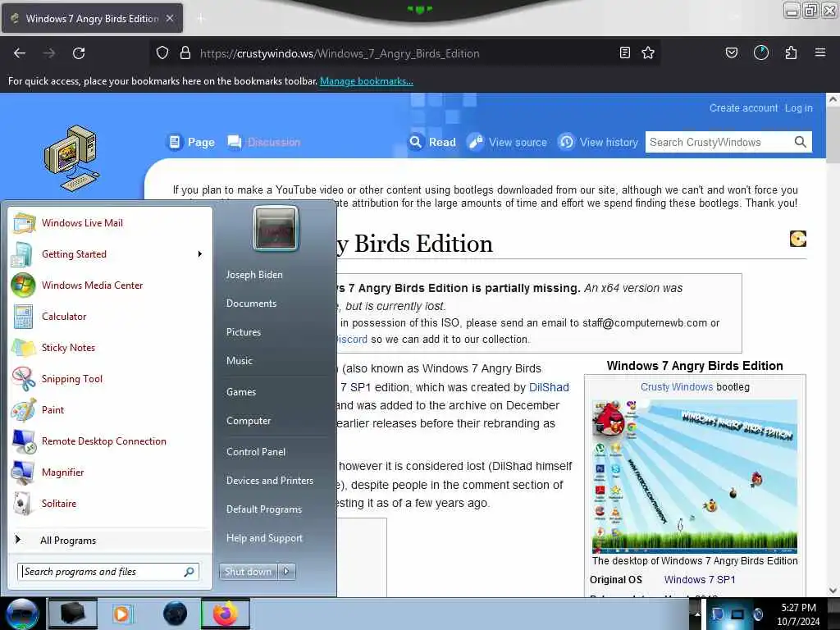
Task: Open the View history tab
Action: [598, 142]
